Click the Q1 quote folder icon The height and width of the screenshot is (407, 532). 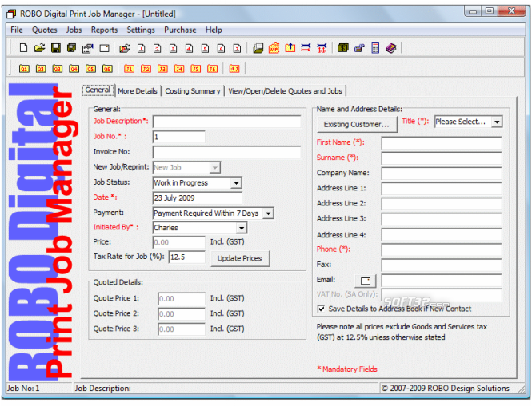[x=24, y=69]
